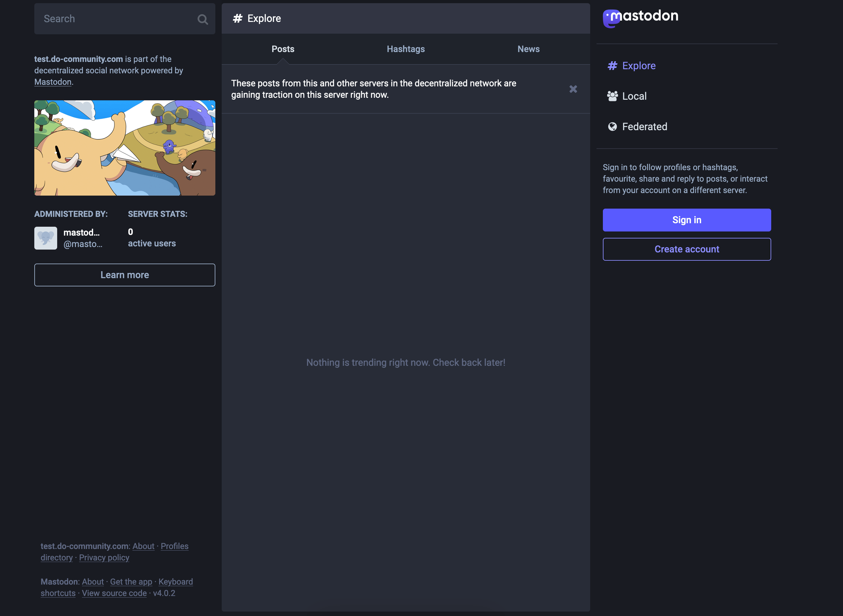Click the '0 active users' stat
Viewport: 843px width, 616px height.
pyautogui.click(x=152, y=238)
